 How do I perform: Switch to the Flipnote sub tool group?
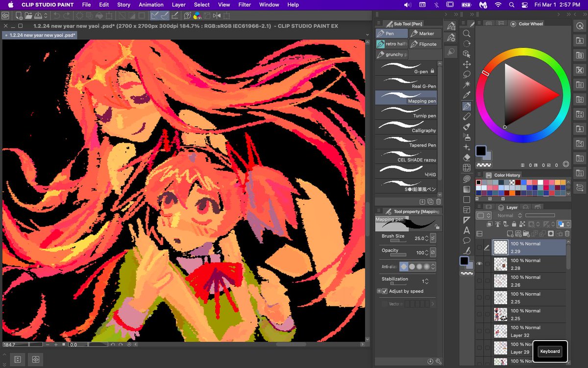pos(425,44)
